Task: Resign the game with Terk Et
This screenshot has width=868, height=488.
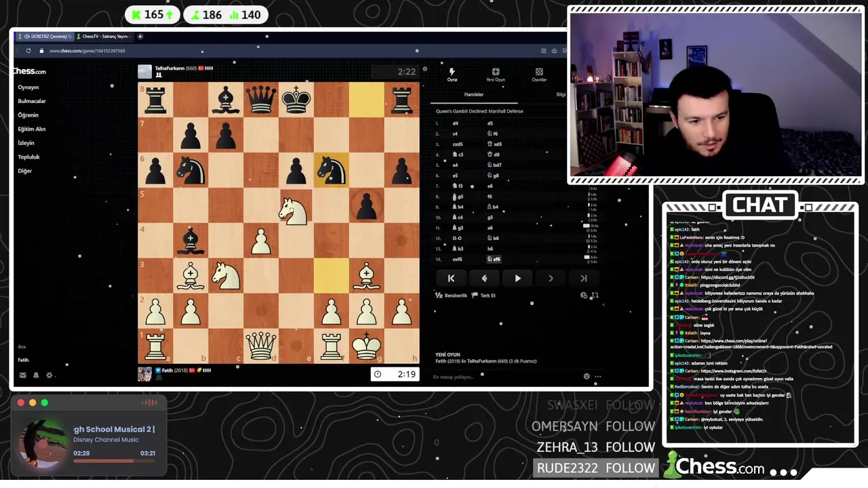Action: click(484, 296)
